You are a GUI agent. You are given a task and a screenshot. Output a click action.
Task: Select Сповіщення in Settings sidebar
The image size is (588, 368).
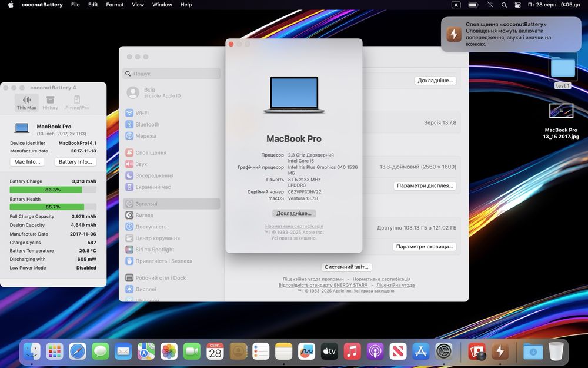click(171, 152)
